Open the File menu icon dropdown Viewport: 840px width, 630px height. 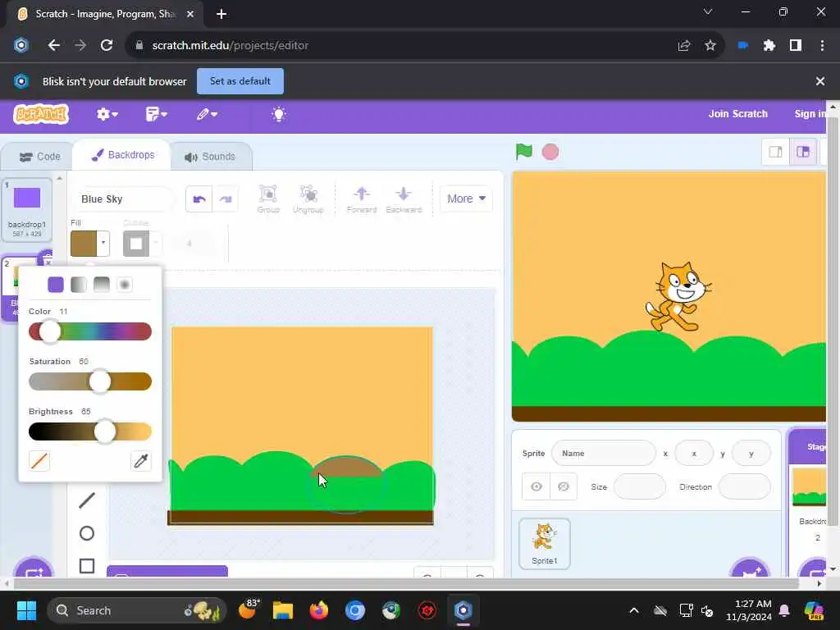click(157, 114)
